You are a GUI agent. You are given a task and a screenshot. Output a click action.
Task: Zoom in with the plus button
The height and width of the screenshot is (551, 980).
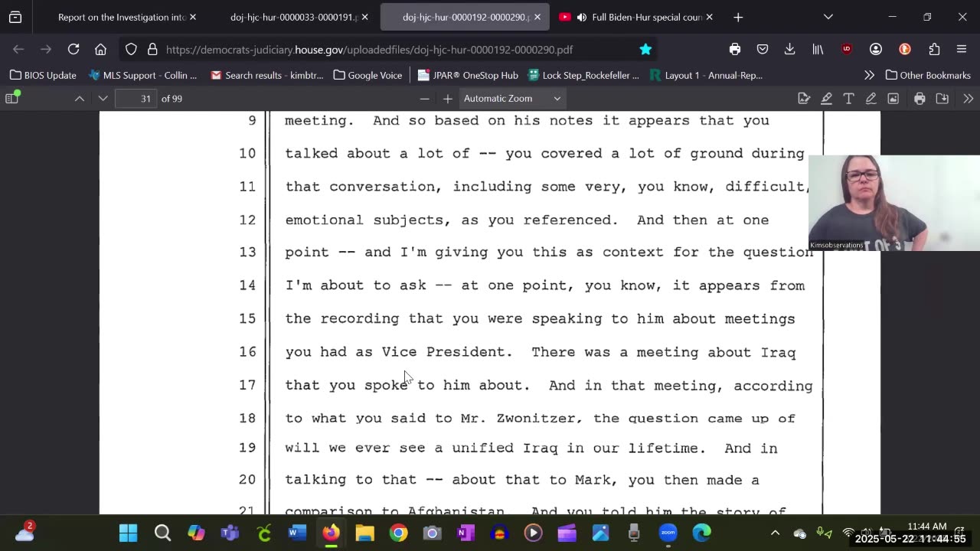click(448, 98)
